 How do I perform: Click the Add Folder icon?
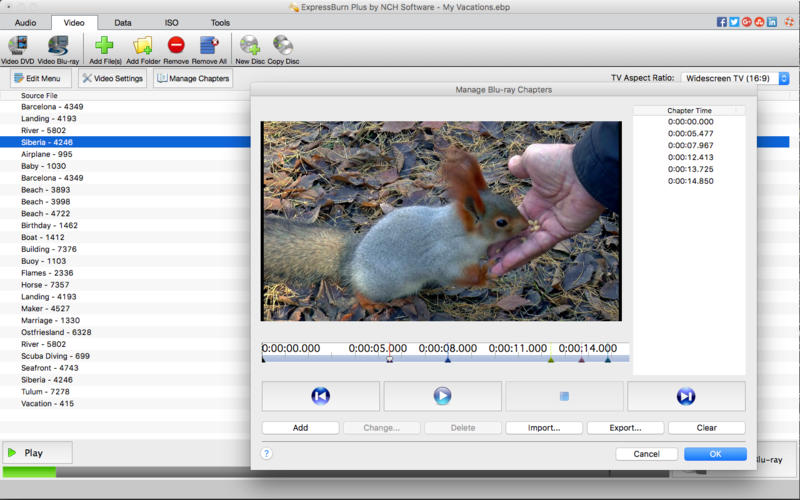pyautogui.click(x=143, y=45)
